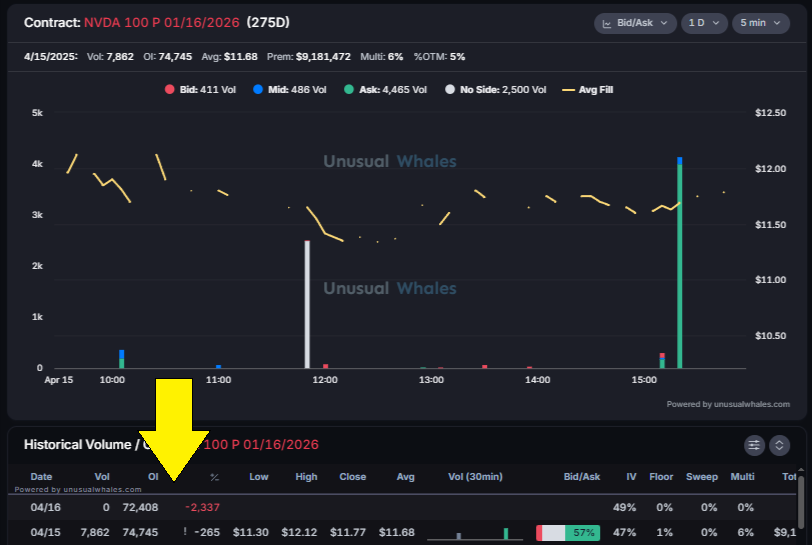Sort table by the Low column
The width and height of the screenshot is (812, 545).
[259, 477]
